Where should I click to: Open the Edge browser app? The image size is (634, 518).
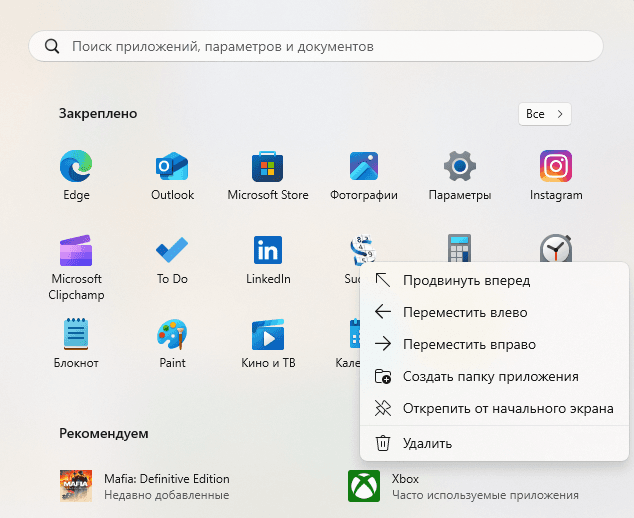76,166
